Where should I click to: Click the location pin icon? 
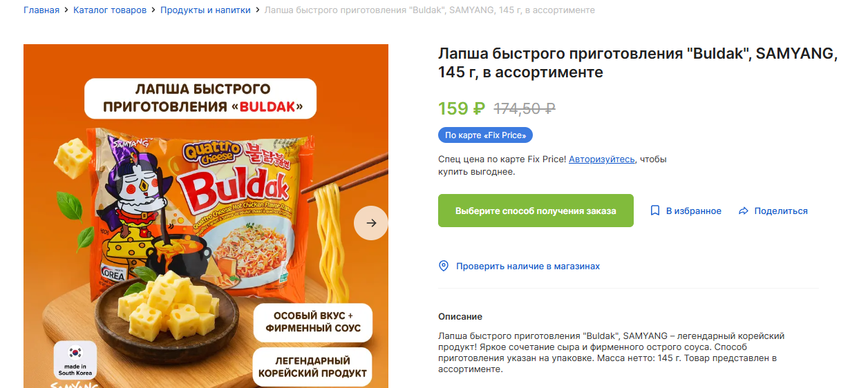pos(444,266)
